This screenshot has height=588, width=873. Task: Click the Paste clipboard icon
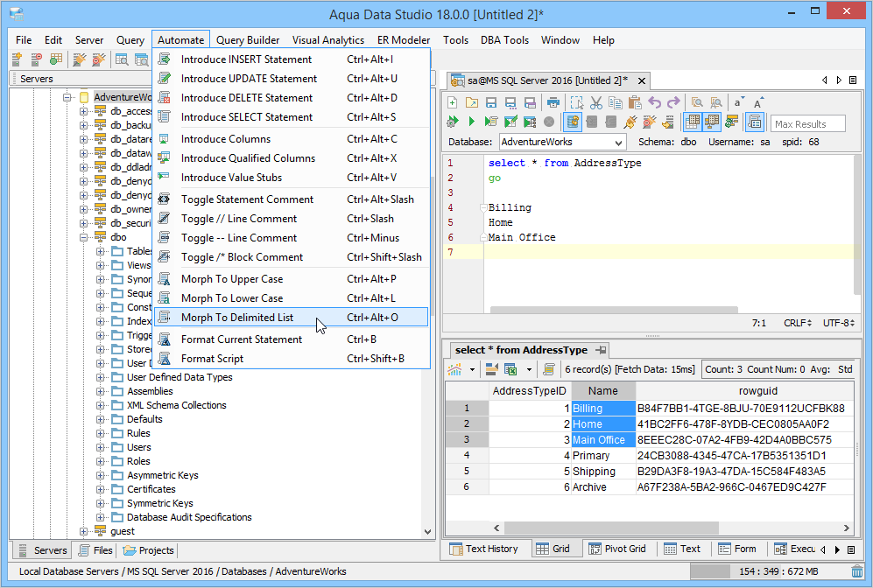tap(635, 103)
